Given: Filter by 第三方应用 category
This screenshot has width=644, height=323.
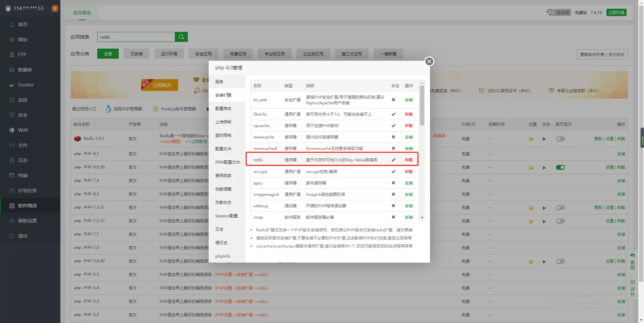Looking at the screenshot, I should coord(352,54).
